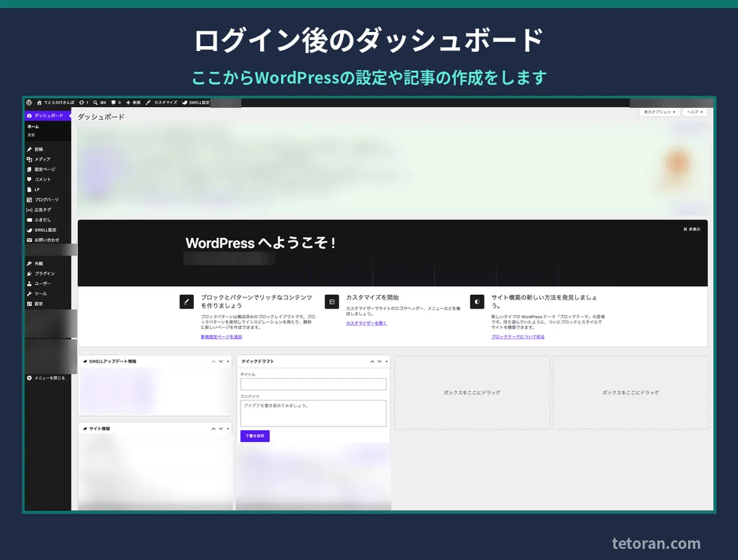This screenshot has height=560, width=738.
Task: Open コメント icon in sidebar
Action: pyautogui.click(x=29, y=179)
